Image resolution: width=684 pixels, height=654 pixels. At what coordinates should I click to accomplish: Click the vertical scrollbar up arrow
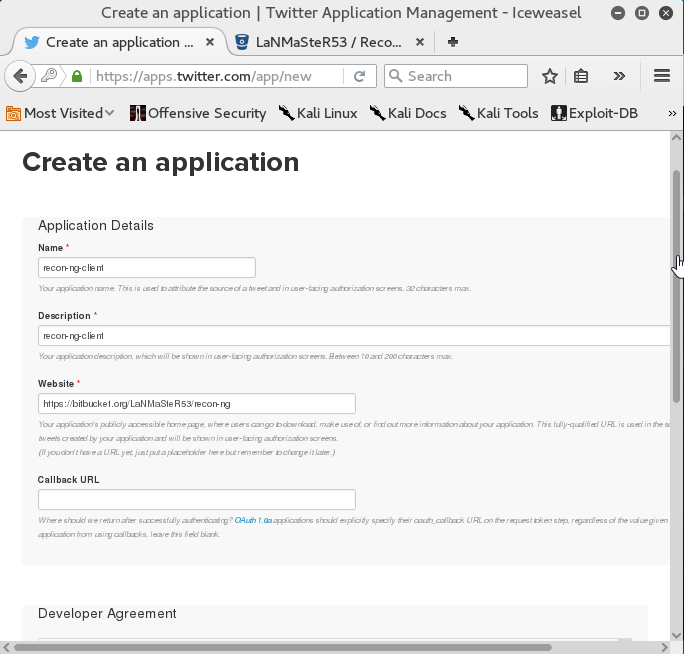[x=677, y=137]
